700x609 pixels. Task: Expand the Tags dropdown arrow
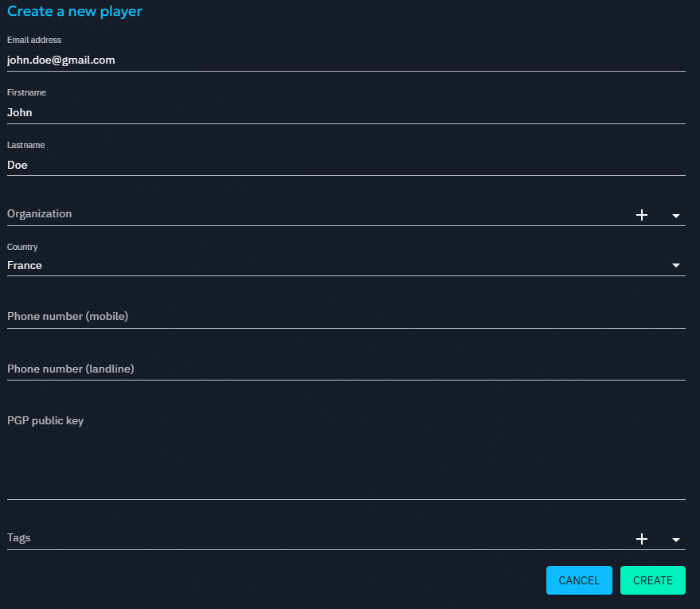click(x=676, y=540)
